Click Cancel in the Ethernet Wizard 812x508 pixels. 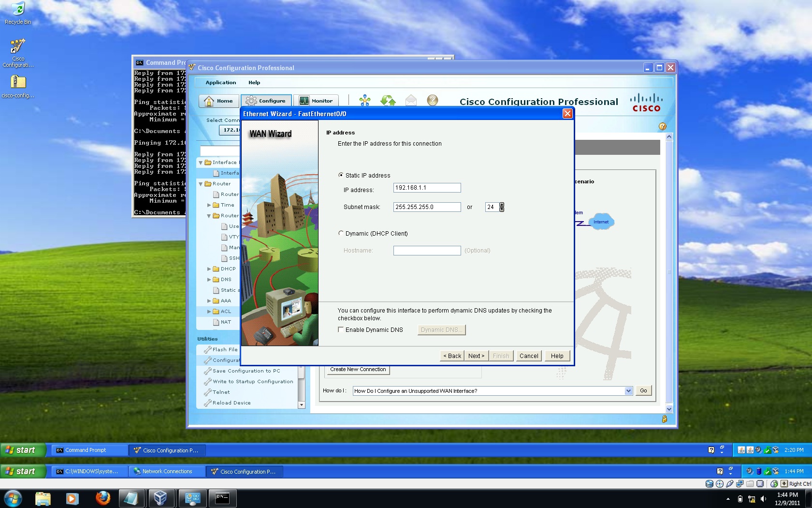[x=528, y=356]
